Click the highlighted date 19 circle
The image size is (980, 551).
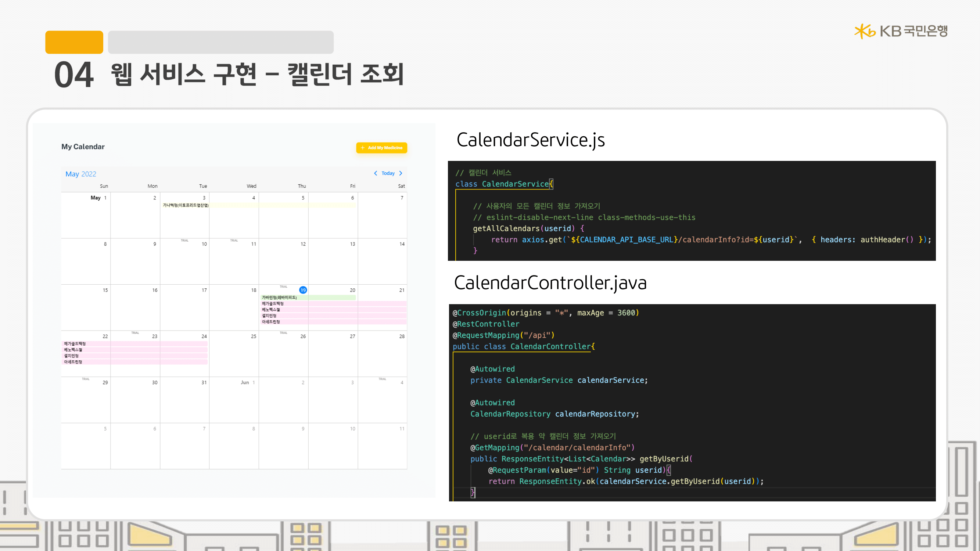[303, 290]
